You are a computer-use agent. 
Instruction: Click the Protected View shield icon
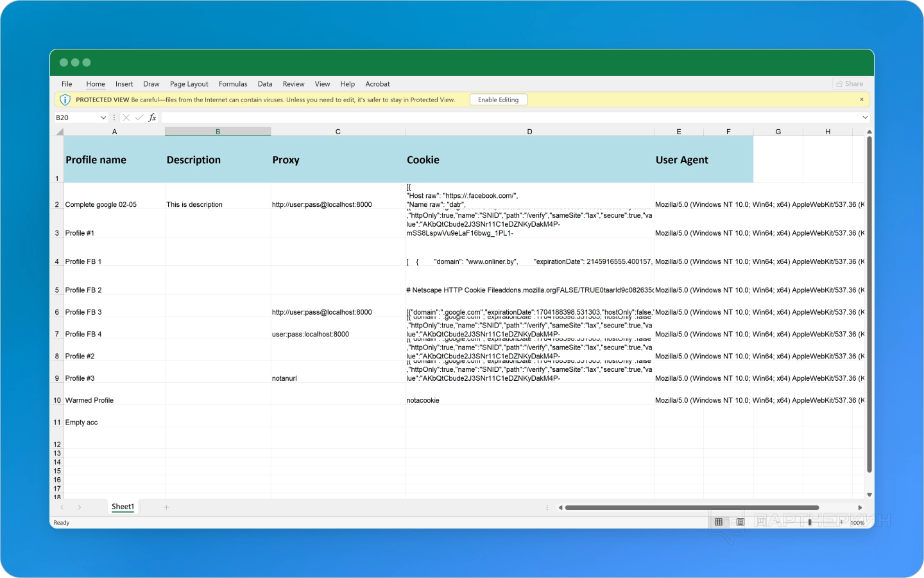(x=65, y=100)
